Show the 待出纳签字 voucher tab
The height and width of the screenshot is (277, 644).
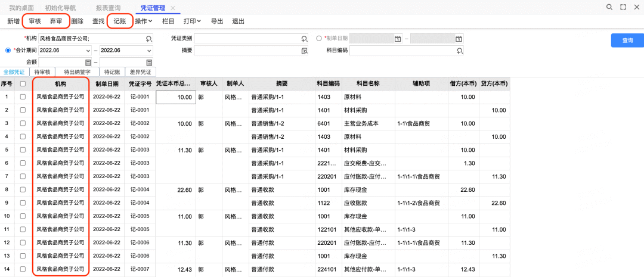coord(77,72)
